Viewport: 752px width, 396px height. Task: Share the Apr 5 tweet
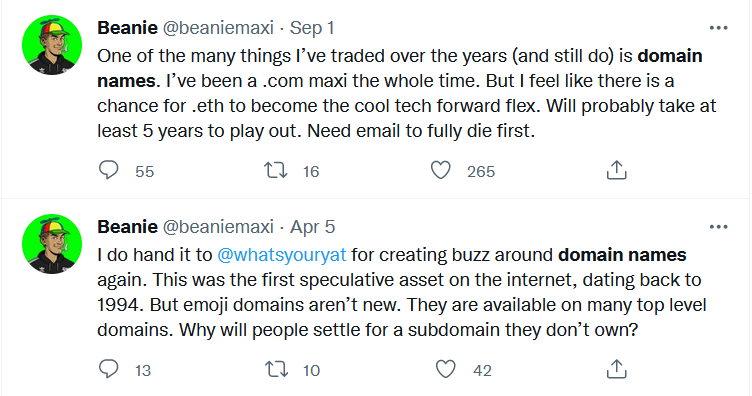point(616,369)
